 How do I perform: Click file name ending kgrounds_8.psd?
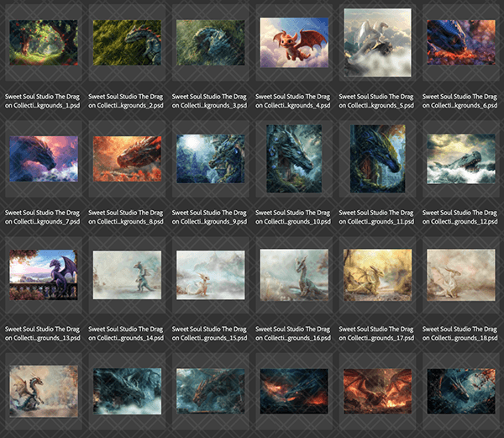pyautogui.click(x=126, y=217)
